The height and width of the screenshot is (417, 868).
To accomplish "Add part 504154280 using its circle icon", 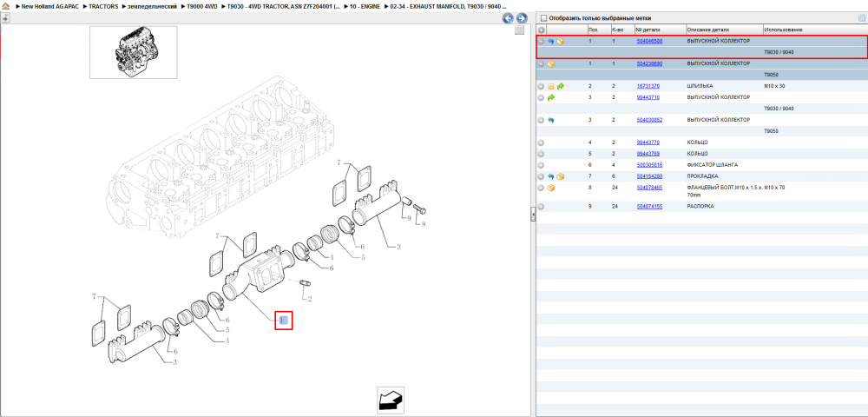I will (x=542, y=176).
